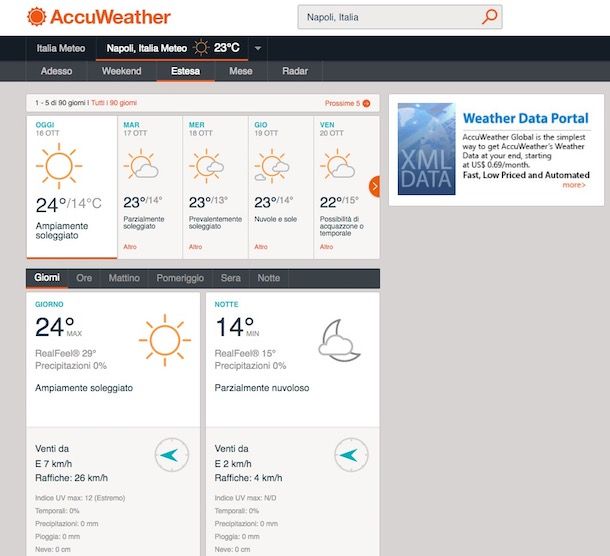
Task: Click the E 7 km/h wind value
Action: [x=54, y=464]
